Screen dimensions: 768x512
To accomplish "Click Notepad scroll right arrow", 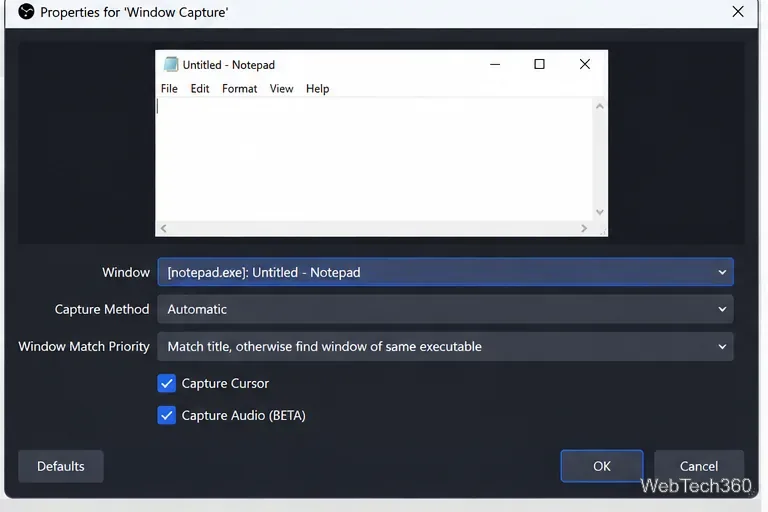I will [x=584, y=228].
